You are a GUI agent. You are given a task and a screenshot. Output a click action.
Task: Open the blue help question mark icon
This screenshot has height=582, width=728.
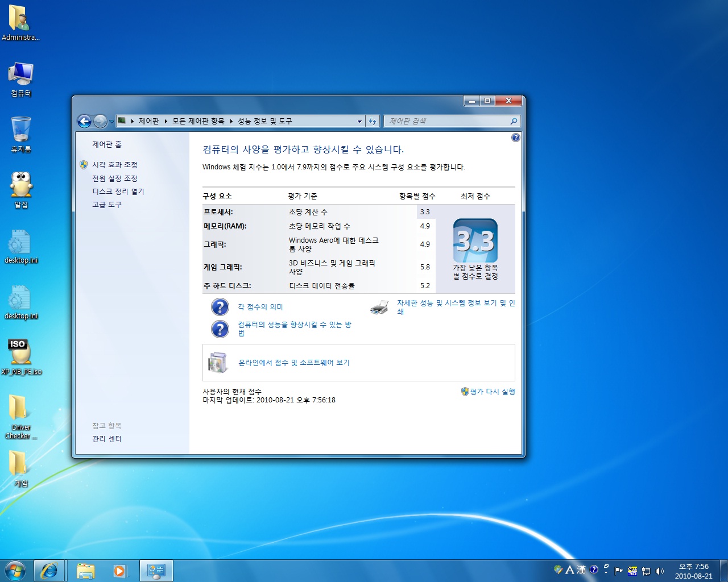515,138
